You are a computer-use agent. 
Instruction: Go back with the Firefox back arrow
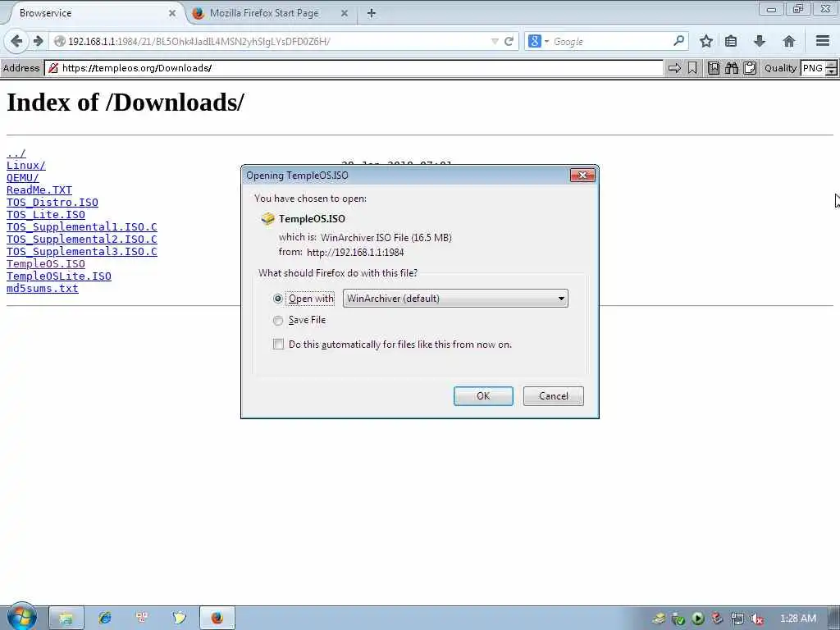pyautogui.click(x=16, y=41)
